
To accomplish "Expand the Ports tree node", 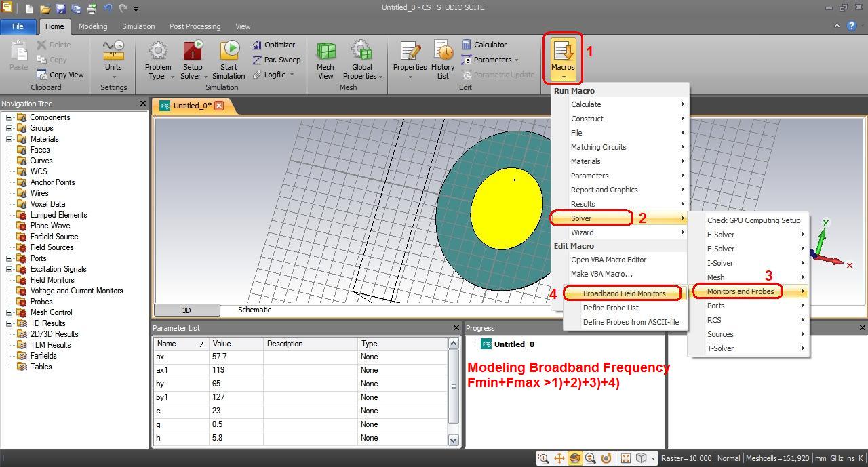I will pos(9,258).
